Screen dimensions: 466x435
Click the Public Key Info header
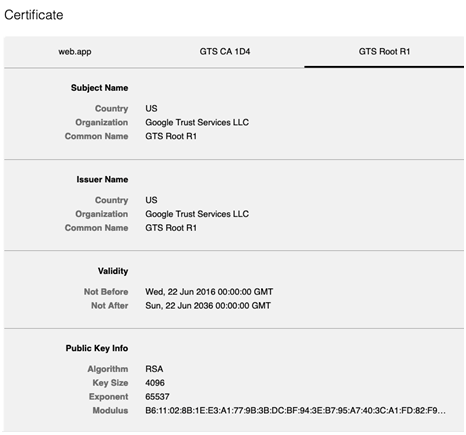tap(97, 348)
